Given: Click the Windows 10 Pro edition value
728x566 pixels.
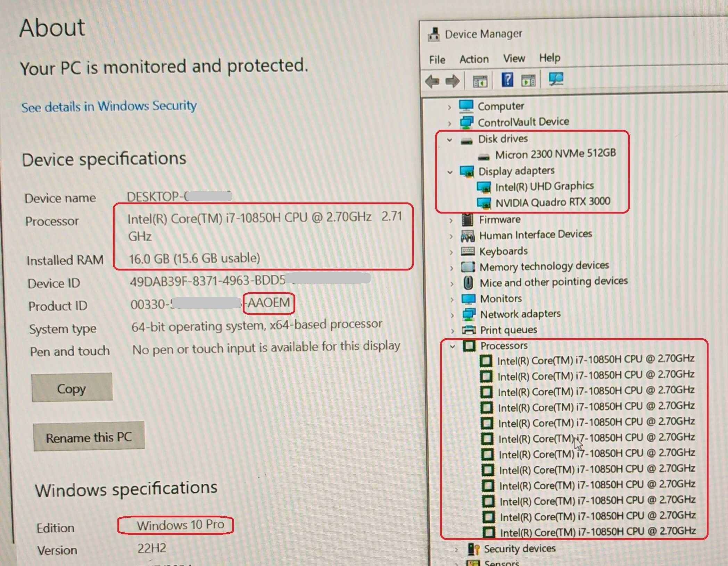Looking at the screenshot, I should coord(180,525).
